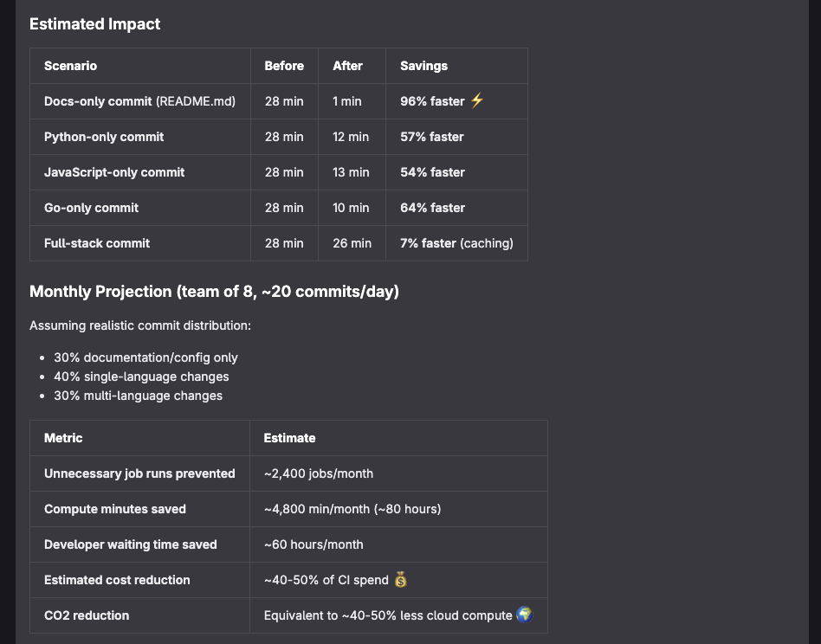Click the Compute minutes saved cell
This screenshot has height=644, width=821.
pyautogui.click(x=115, y=509)
